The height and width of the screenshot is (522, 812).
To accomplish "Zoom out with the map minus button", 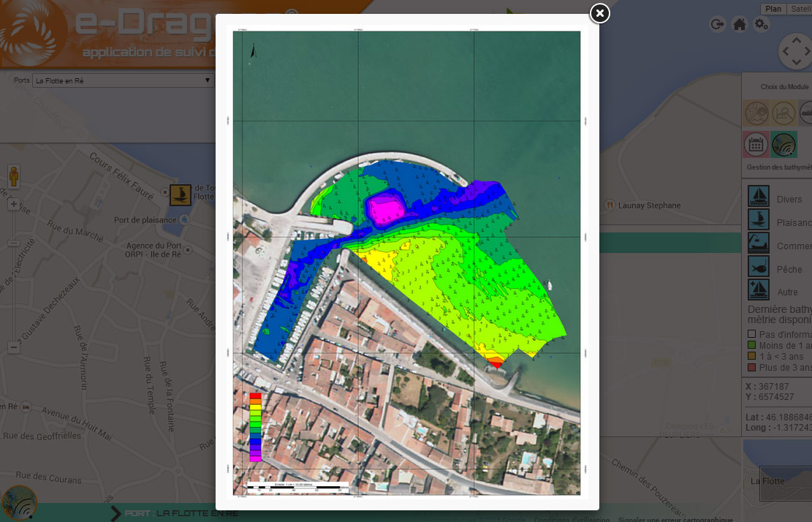I will click(13, 347).
